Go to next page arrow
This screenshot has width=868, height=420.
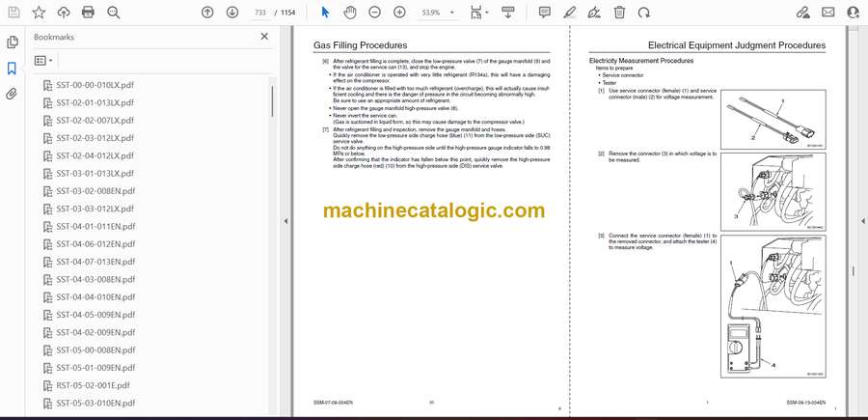click(x=231, y=13)
